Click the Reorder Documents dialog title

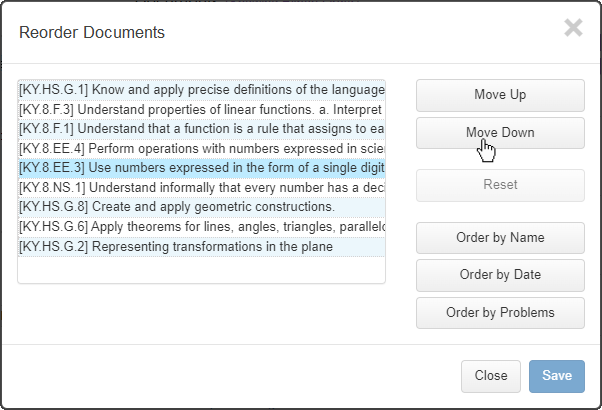[x=92, y=33]
